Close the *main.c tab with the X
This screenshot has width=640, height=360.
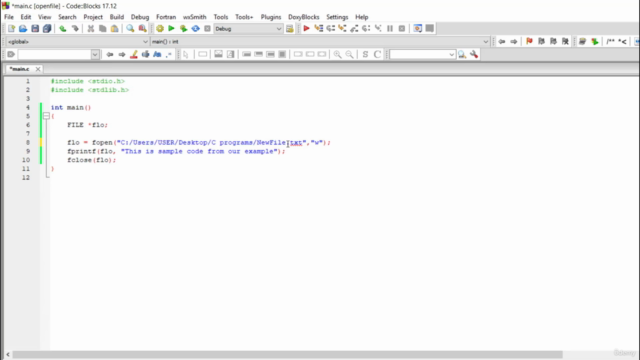[38, 69]
